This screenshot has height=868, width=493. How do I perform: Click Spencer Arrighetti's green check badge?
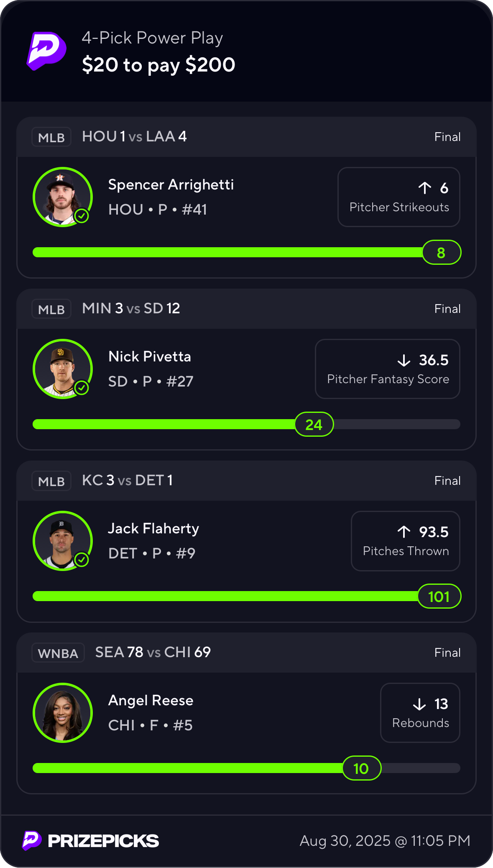[x=82, y=216]
